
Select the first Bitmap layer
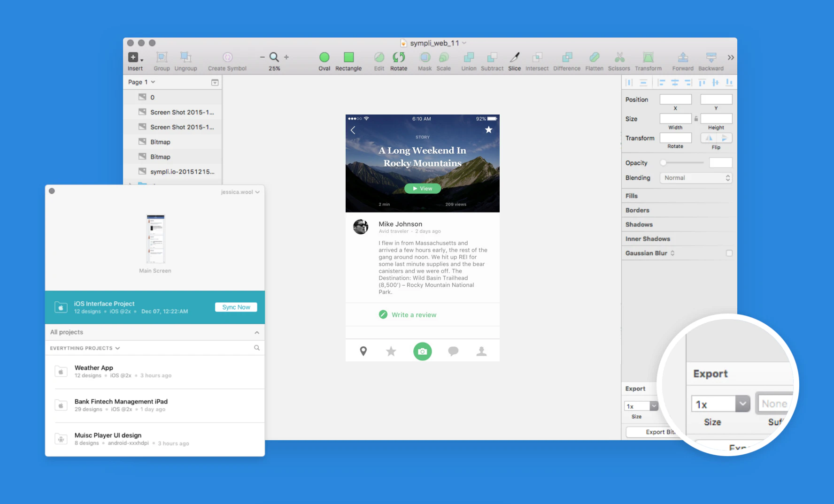click(x=172, y=142)
